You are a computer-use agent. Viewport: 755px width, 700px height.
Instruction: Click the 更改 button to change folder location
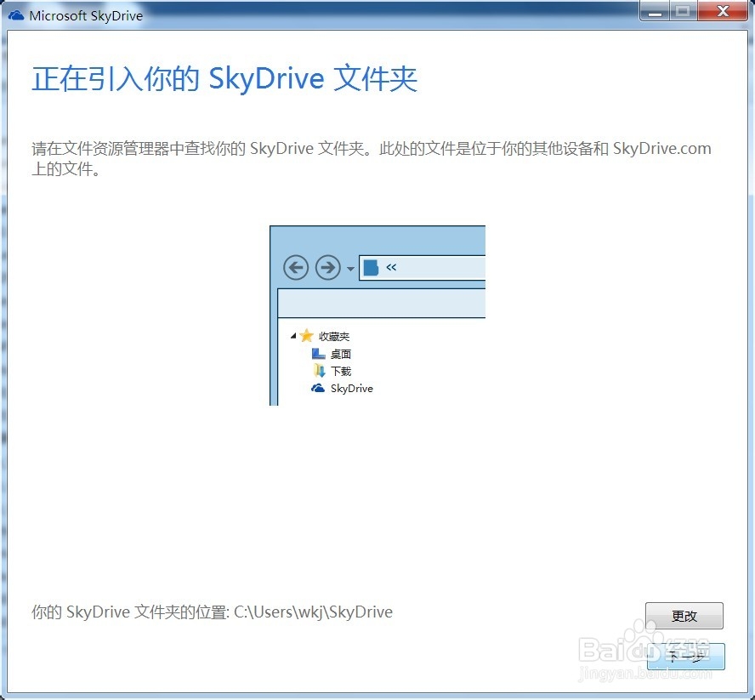(684, 615)
